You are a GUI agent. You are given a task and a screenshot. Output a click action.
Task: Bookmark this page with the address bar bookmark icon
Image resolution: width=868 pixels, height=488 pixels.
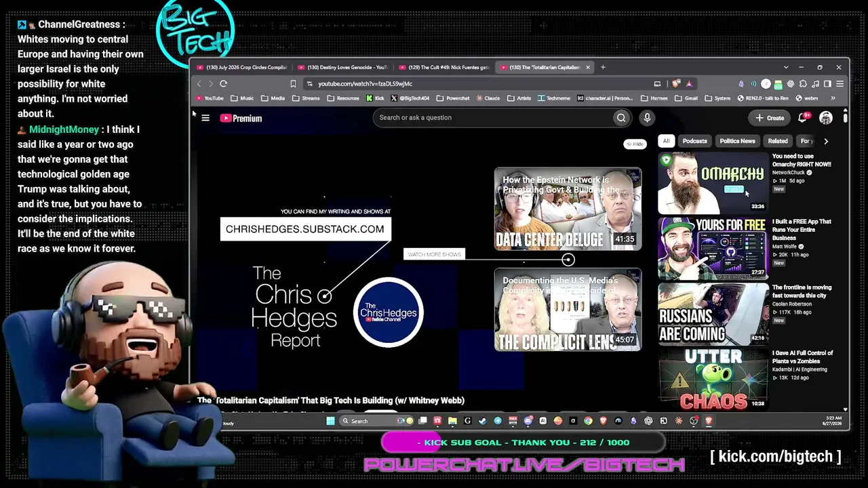pos(293,83)
